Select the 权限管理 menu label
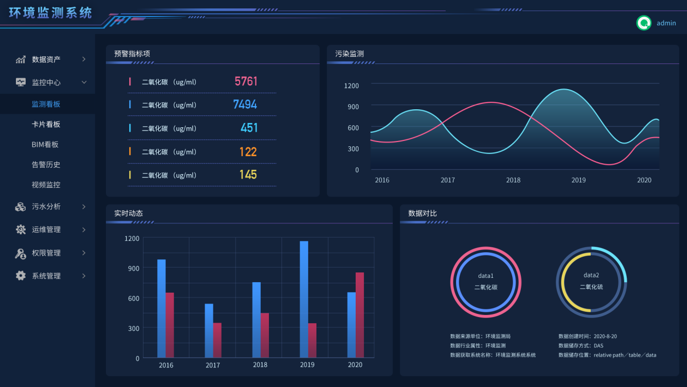This screenshot has height=387, width=687. pyautogui.click(x=46, y=253)
